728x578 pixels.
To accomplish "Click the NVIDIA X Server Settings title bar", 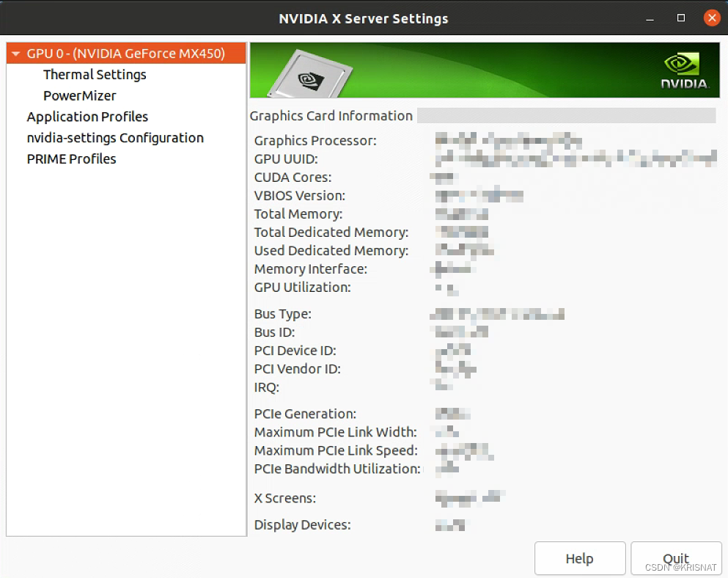I will pyautogui.click(x=364, y=18).
